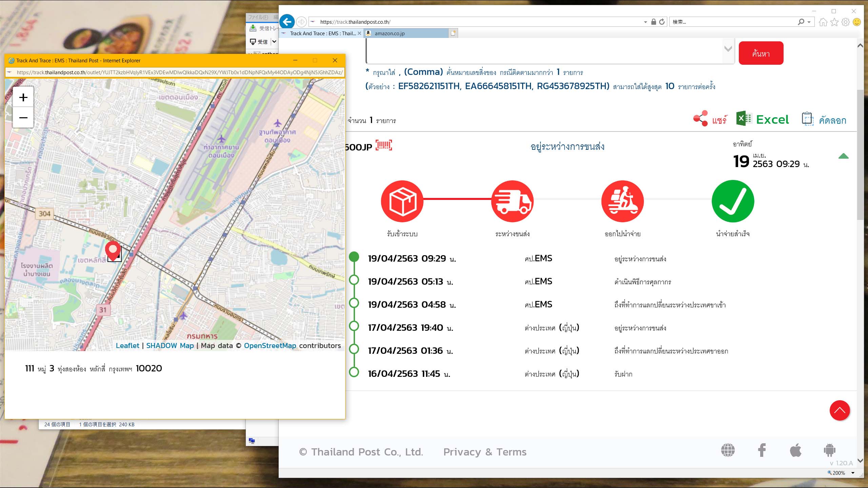Click the page refresh icon in address bar
The width and height of the screenshot is (868, 488).
click(x=662, y=22)
